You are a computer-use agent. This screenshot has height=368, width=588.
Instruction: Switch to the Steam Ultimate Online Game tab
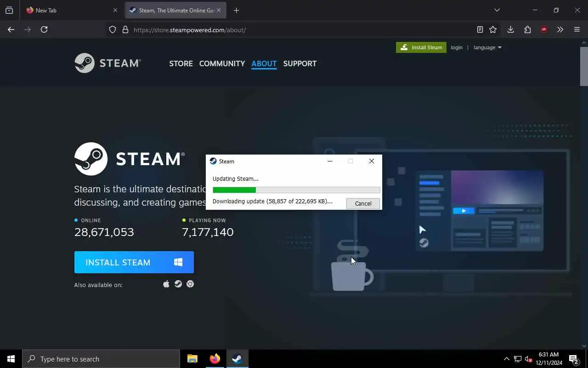click(x=175, y=10)
